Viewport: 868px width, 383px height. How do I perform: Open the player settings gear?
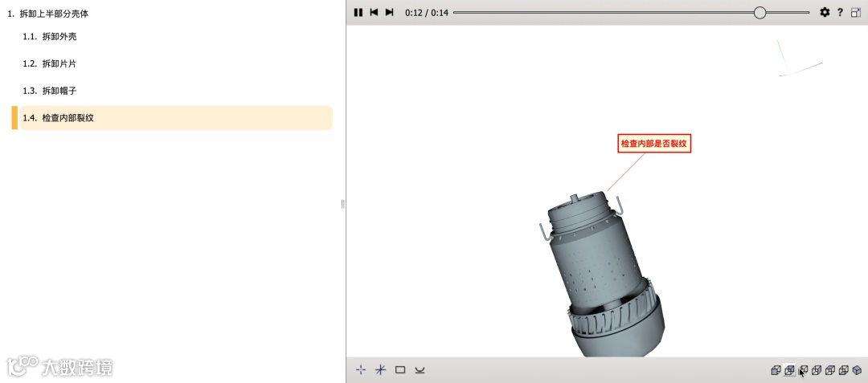click(x=825, y=12)
